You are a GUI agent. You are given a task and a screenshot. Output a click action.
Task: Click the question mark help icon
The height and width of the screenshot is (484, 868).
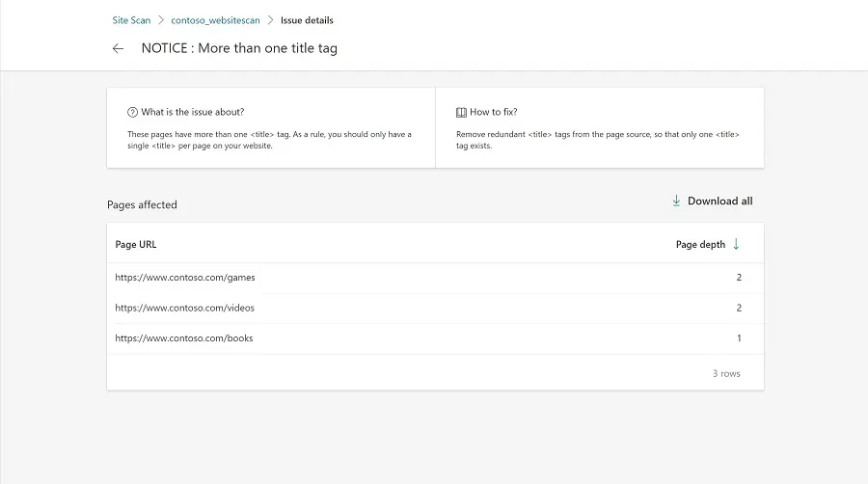[133, 112]
